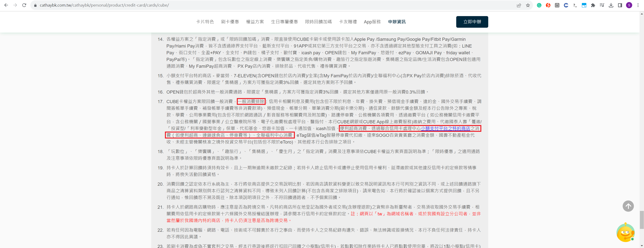Jump to 生日專屬優惠 section
The image size is (644, 248).
click(x=284, y=22)
